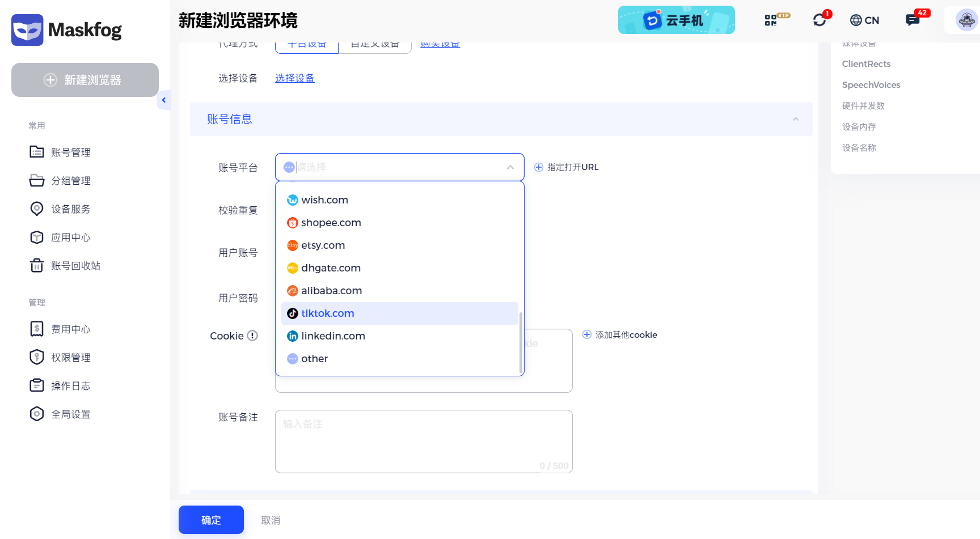Click the 账号备注 notes text area

tap(423, 441)
